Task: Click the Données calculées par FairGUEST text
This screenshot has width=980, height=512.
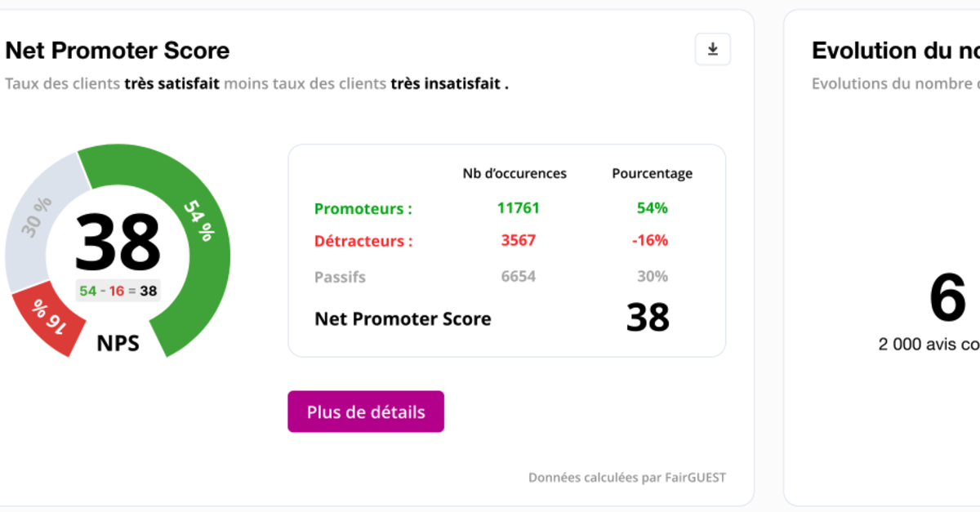Action: pyautogui.click(x=626, y=478)
